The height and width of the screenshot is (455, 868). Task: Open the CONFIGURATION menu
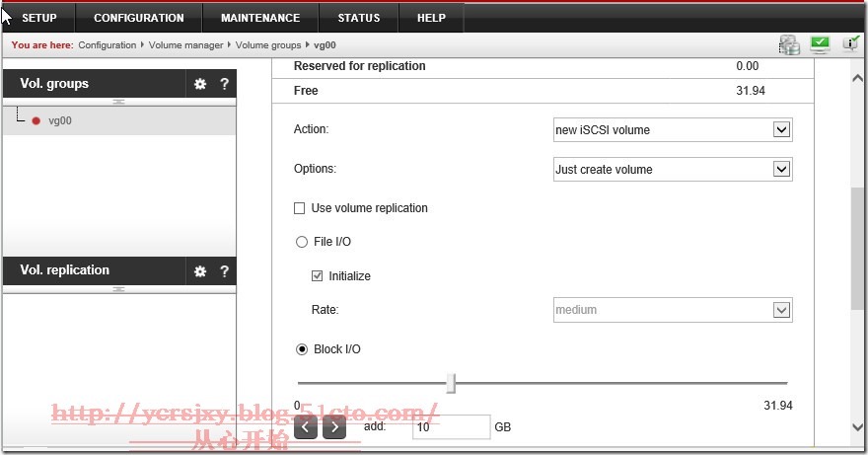pyautogui.click(x=139, y=18)
